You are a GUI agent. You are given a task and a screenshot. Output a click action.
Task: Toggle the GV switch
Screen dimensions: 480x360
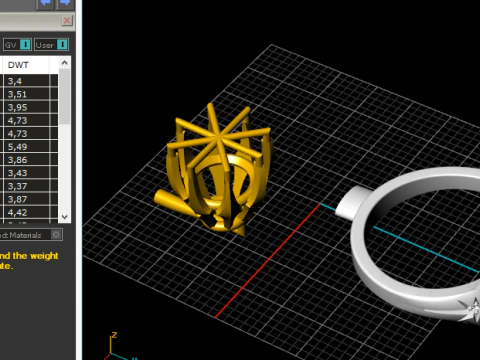coord(17,45)
